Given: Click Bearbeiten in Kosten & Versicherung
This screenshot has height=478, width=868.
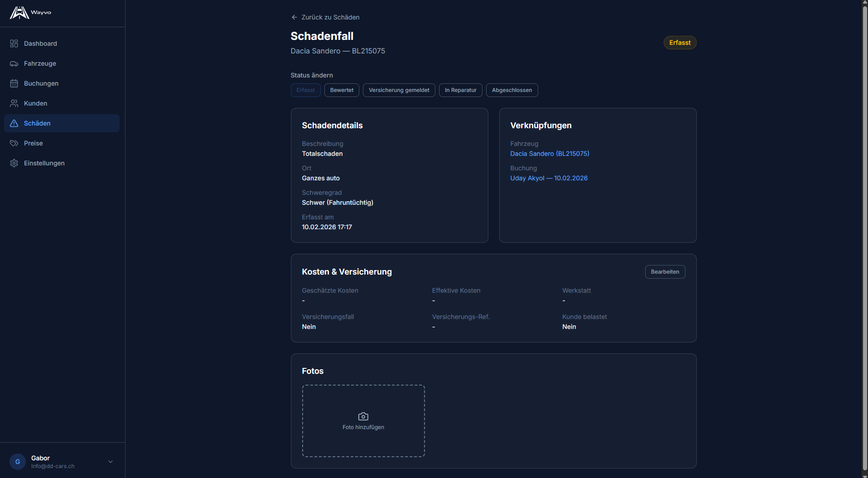Looking at the screenshot, I should point(665,272).
